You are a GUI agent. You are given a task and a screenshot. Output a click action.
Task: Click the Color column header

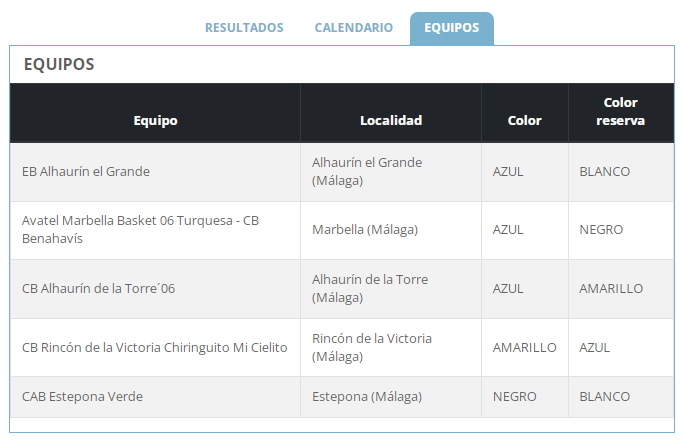(524, 120)
